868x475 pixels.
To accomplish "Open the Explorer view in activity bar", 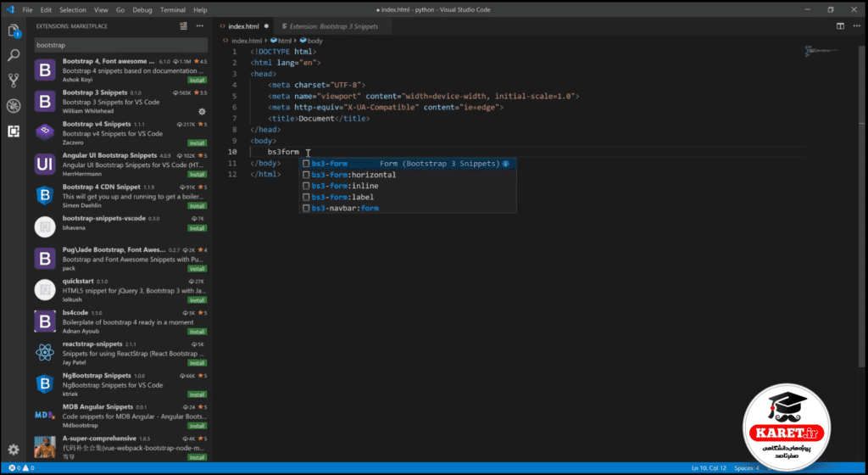I will point(14,31).
